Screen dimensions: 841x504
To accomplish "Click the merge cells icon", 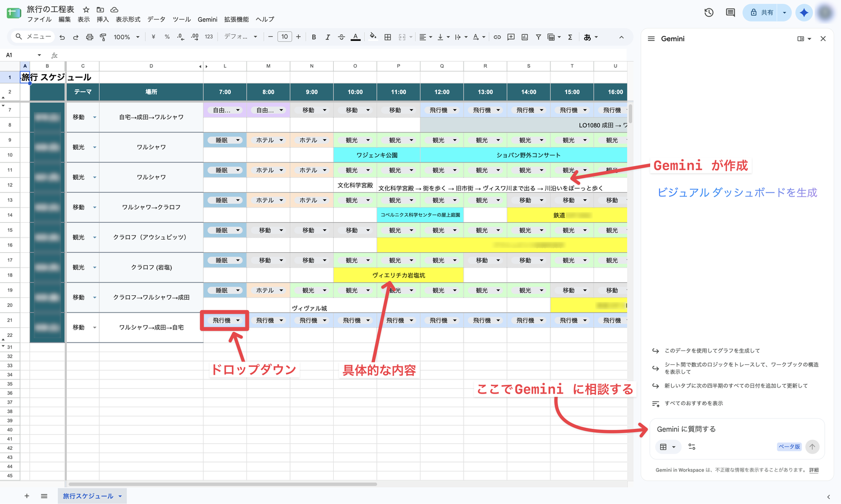I will [x=402, y=37].
